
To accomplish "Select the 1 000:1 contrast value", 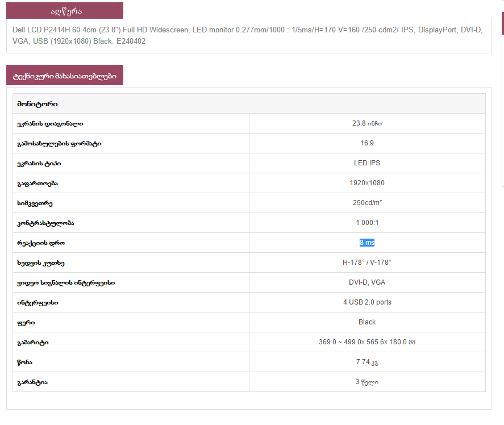I will tap(367, 223).
